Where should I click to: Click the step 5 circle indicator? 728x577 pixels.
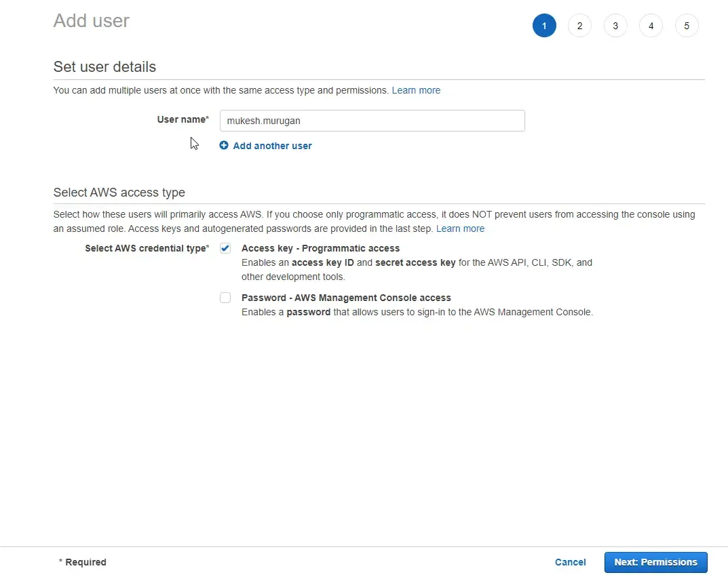click(x=687, y=25)
